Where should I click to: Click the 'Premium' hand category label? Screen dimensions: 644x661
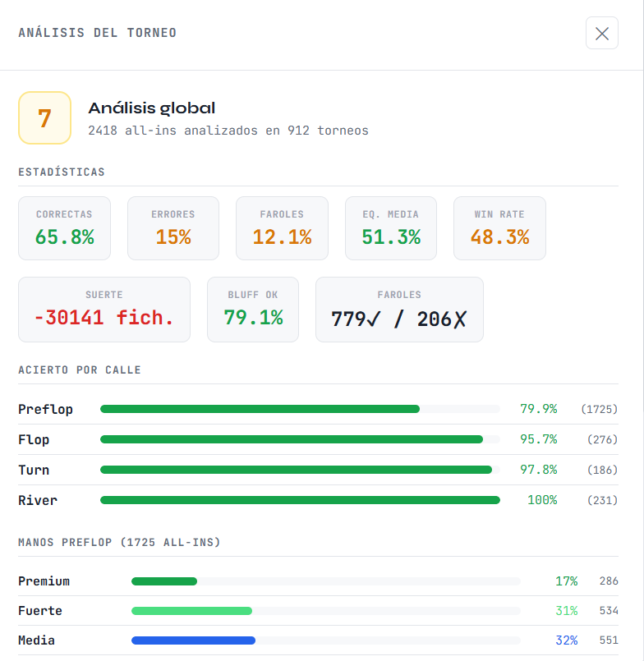tap(44, 581)
